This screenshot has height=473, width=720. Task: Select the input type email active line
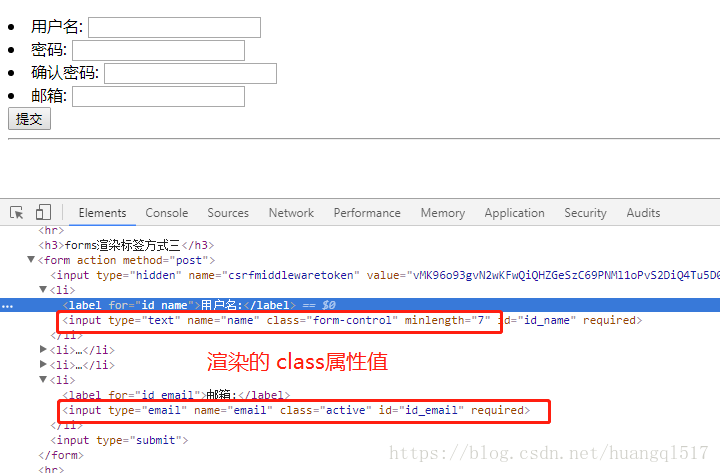pos(296,410)
